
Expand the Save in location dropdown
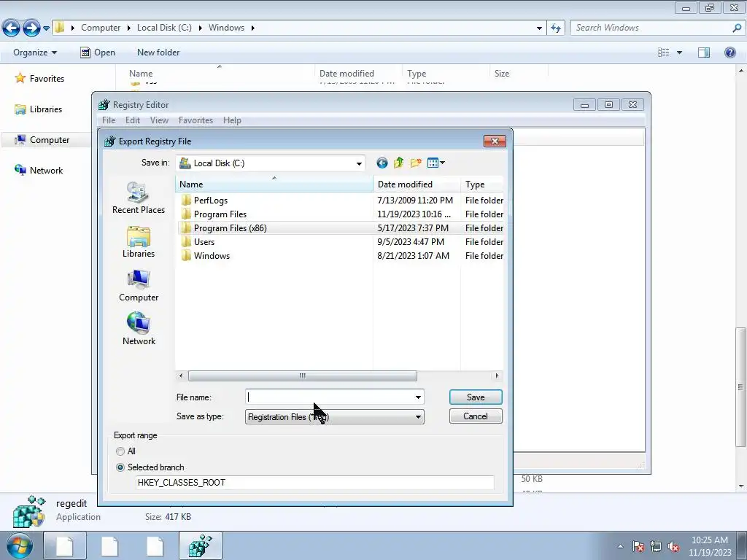[359, 164]
